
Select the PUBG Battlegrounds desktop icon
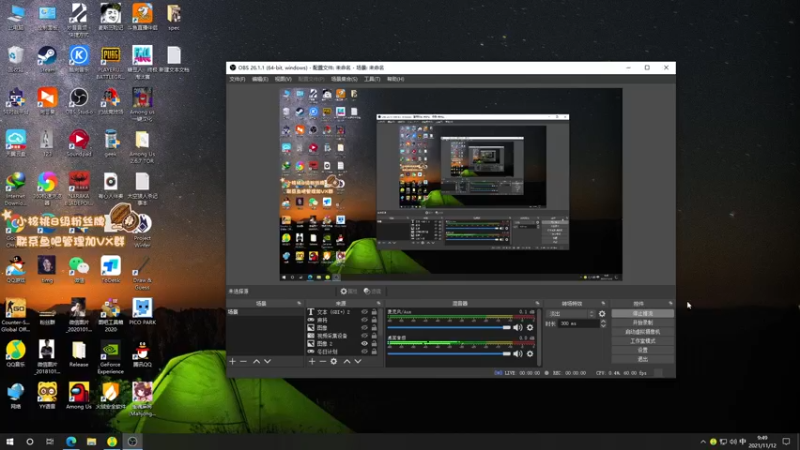click(x=110, y=63)
